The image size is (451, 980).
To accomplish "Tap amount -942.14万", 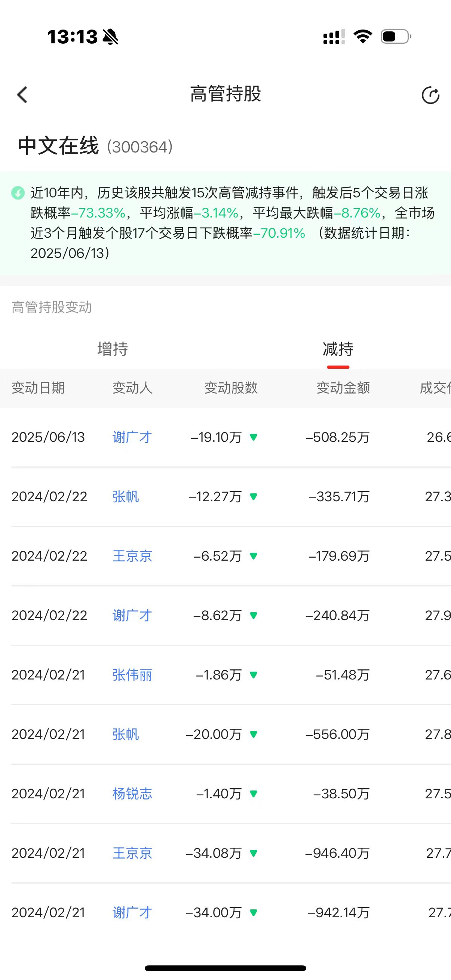I will 339,913.
